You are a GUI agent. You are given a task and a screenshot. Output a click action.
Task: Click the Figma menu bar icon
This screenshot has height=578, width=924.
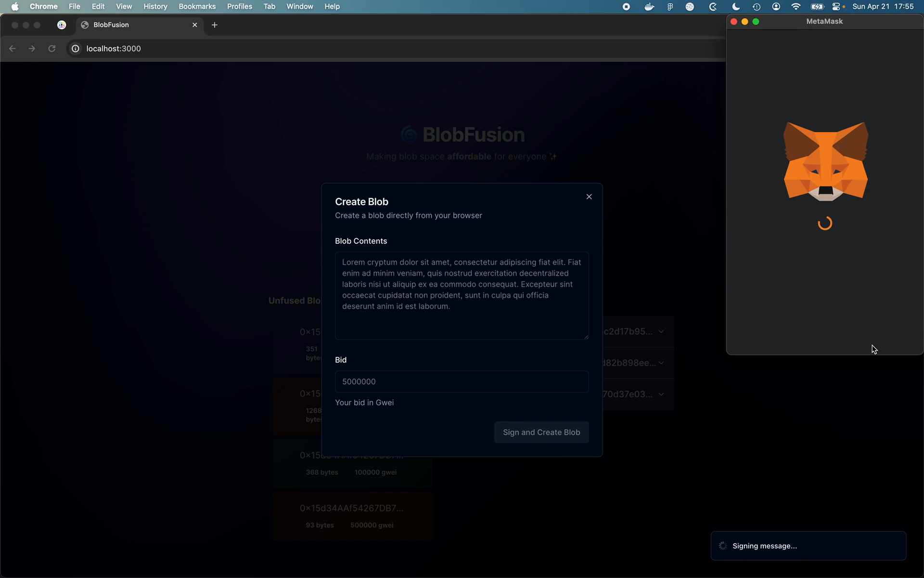pos(670,7)
